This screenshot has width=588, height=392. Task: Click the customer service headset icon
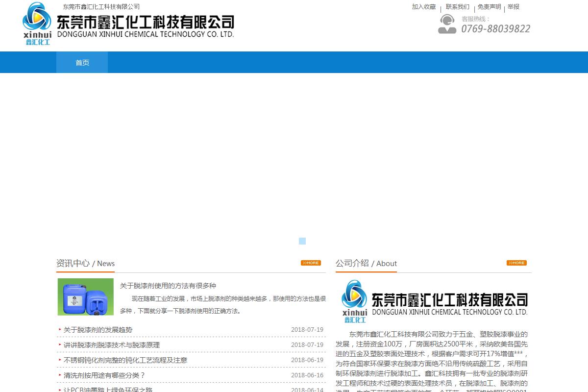point(447,24)
